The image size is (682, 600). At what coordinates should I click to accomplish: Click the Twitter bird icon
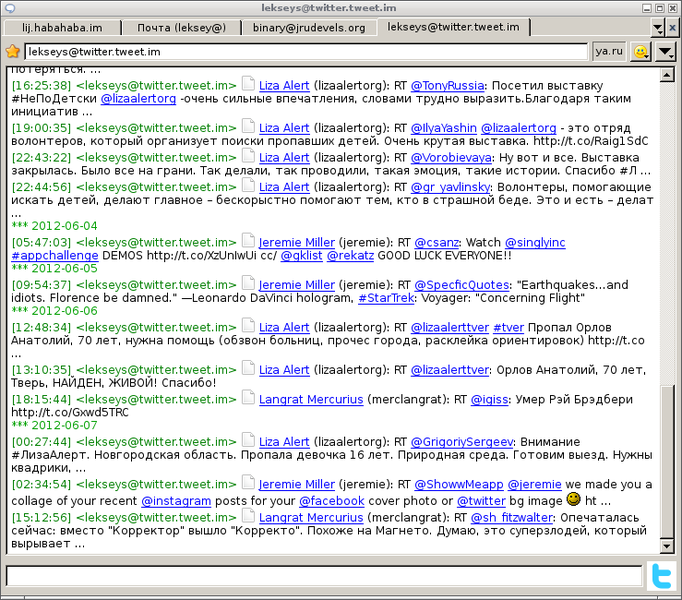click(662, 577)
